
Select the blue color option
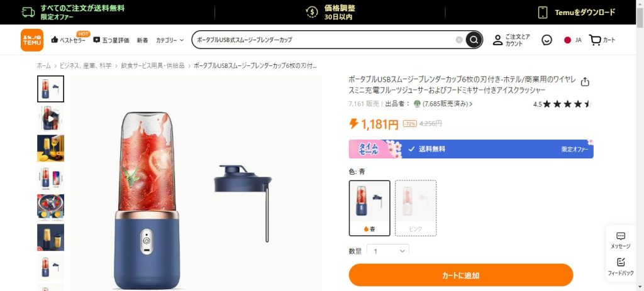(370, 208)
